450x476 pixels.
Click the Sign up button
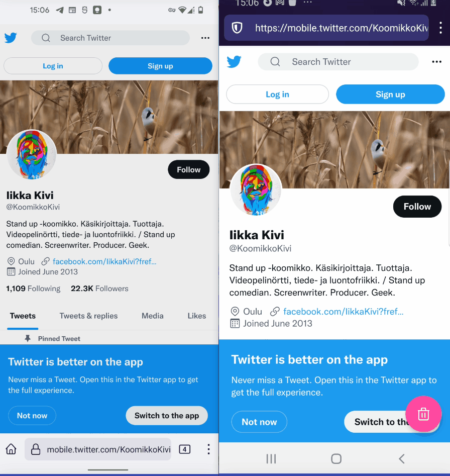point(160,66)
